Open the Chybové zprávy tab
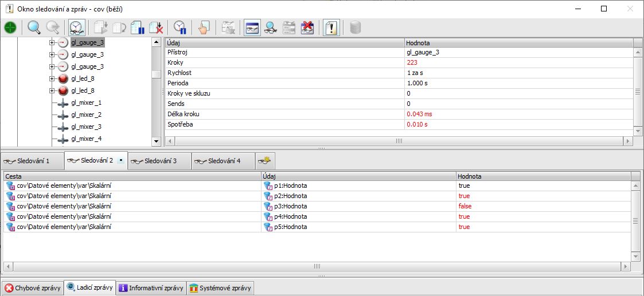This screenshot has width=644, height=296. pyautogui.click(x=32, y=288)
